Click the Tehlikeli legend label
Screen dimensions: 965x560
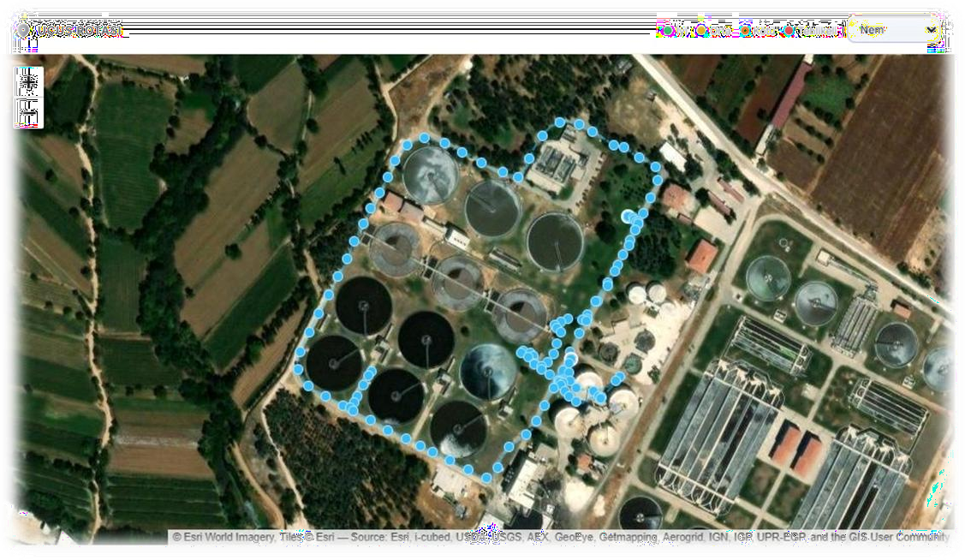(x=819, y=30)
